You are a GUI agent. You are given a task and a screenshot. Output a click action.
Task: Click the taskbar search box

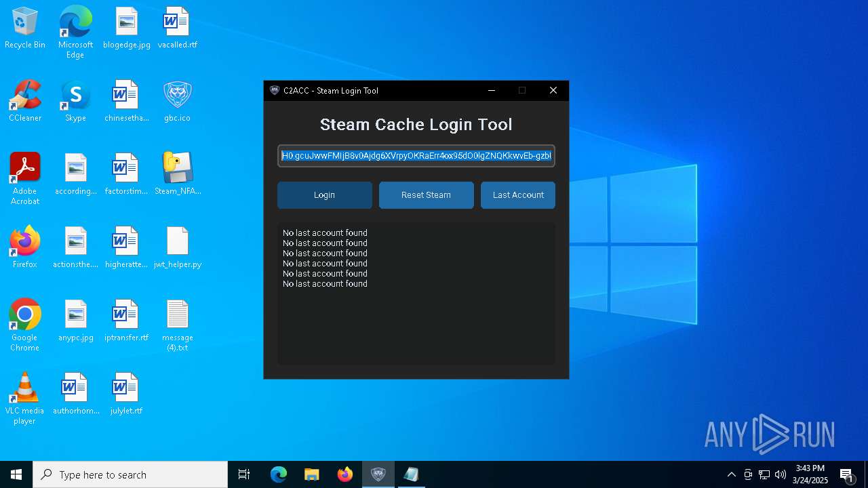[x=130, y=474]
